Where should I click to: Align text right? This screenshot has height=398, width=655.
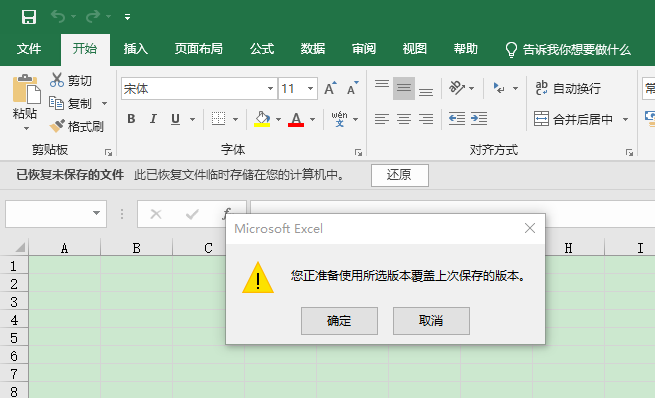(426, 119)
